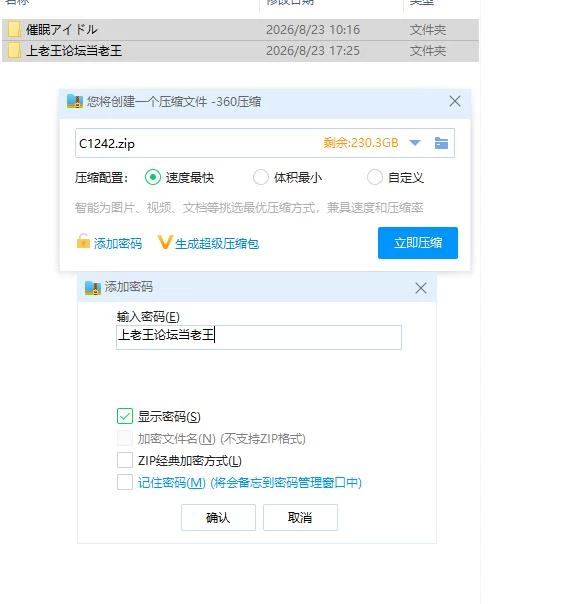Tick the 记住密码 checkbox

click(125, 482)
